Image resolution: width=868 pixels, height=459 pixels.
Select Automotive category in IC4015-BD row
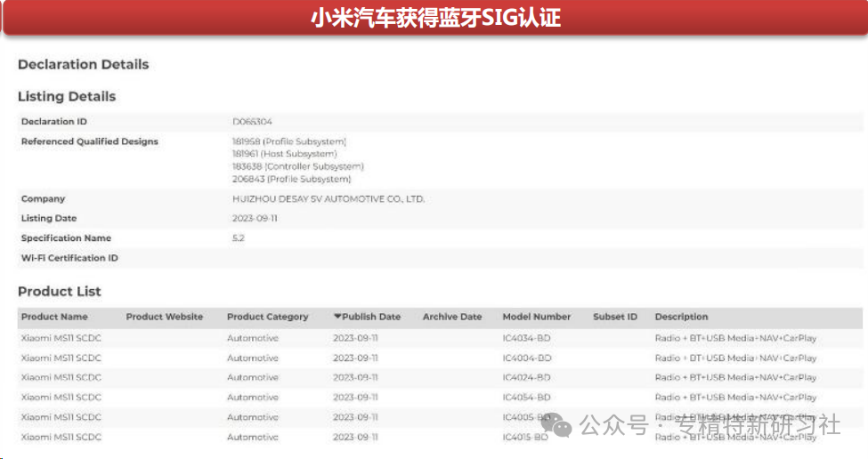click(x=253, y=437)
